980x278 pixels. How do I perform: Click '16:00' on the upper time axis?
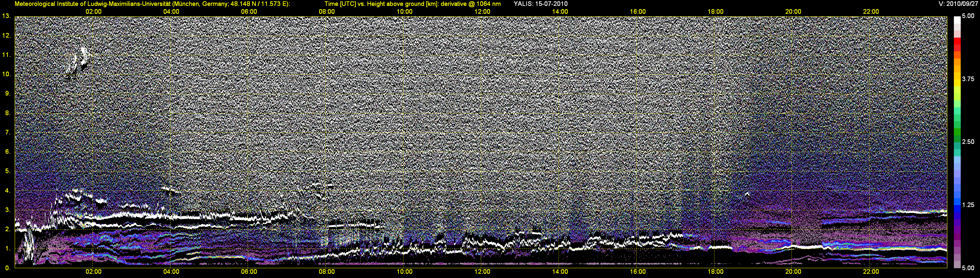[x=638, y=11]
